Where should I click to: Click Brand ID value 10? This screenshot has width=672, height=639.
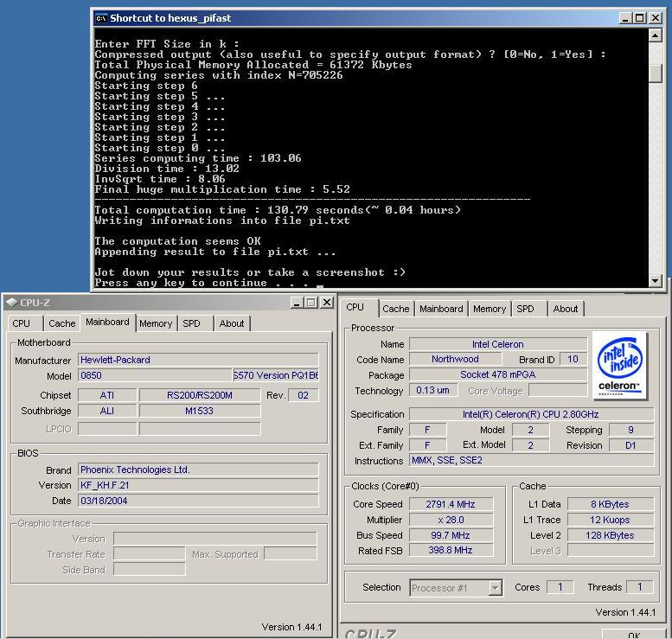573,359
